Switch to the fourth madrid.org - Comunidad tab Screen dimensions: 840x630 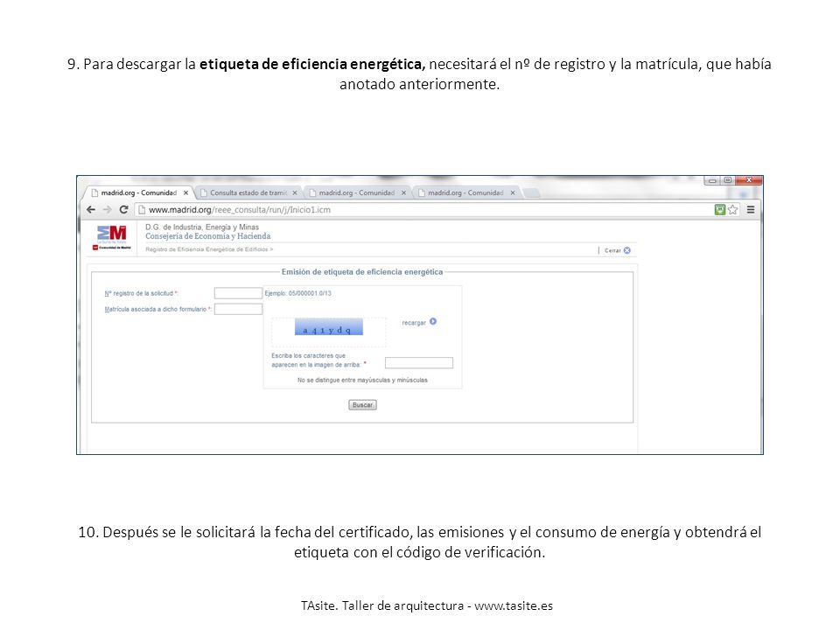coord(465,192)
